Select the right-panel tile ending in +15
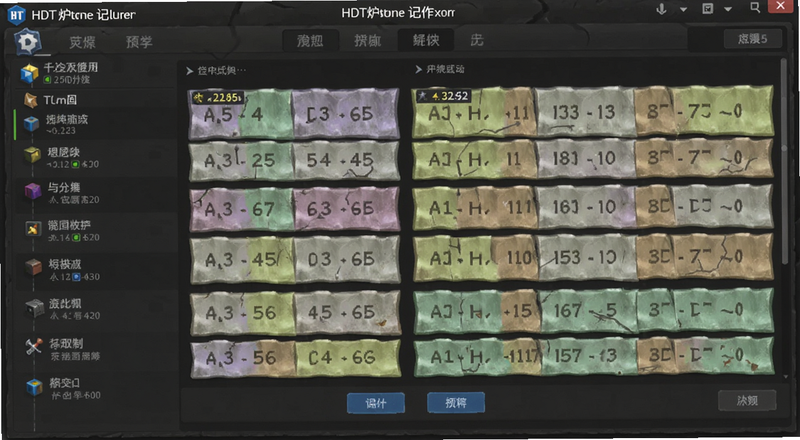Image resolution: width=800 pixels, height=440 pixels. [477, 311]
